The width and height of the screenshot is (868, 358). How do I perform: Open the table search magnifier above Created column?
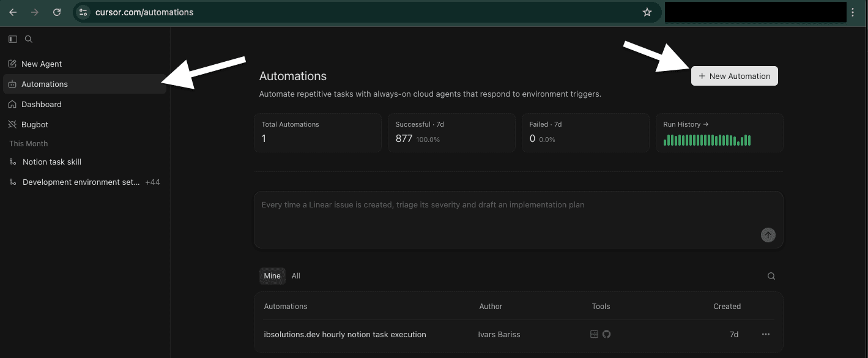pos(771,276)
